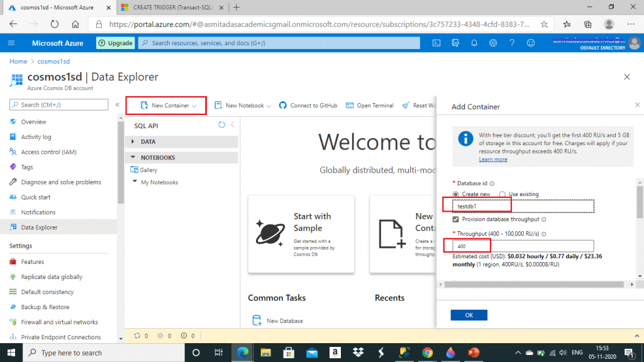
Task: Refresh the SQL API tree
Action: pos(222,125)
